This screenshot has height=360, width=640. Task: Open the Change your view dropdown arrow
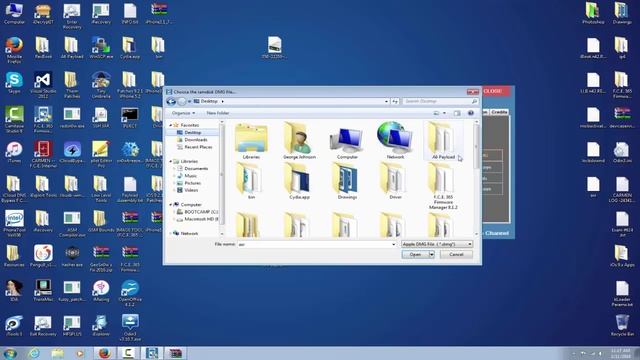pyautogui.click(x=444, y=113)
